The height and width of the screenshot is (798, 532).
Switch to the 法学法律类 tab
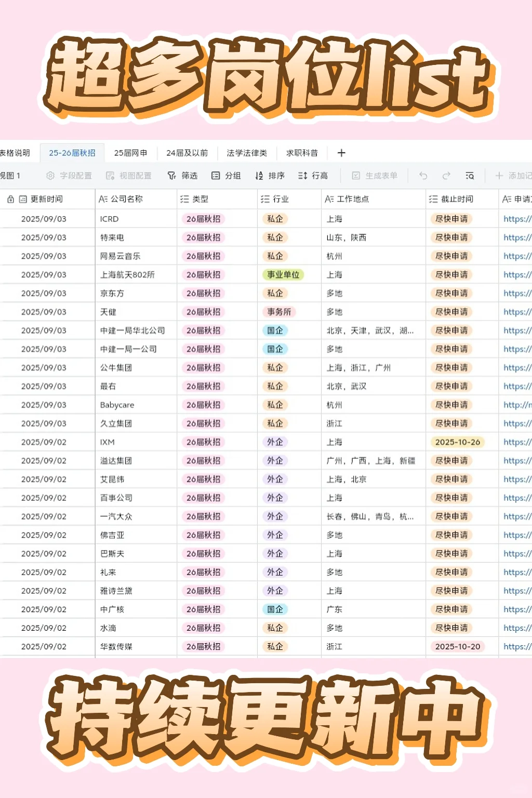click(x=247, y=153)
